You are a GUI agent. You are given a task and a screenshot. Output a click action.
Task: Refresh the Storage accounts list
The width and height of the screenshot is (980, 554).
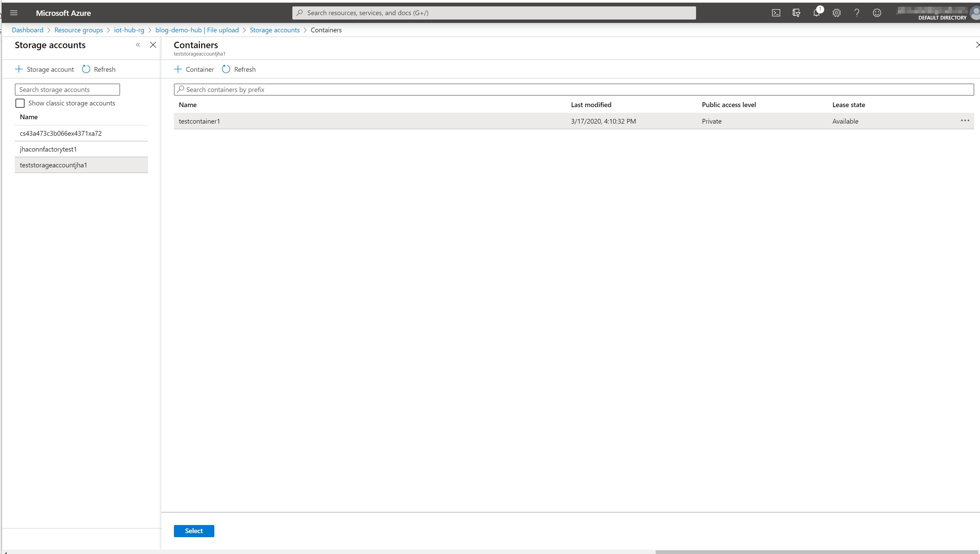click(99, 69)
